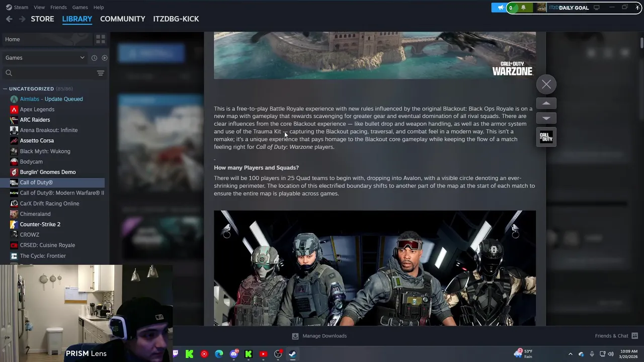This screenshot has width=644, height=362.
Task: Open OBS Studio from the taskbar
Action: click(278, 354)
